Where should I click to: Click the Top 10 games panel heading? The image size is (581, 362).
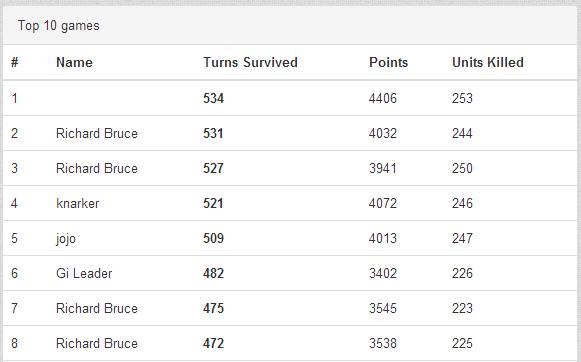coord(59,26)
